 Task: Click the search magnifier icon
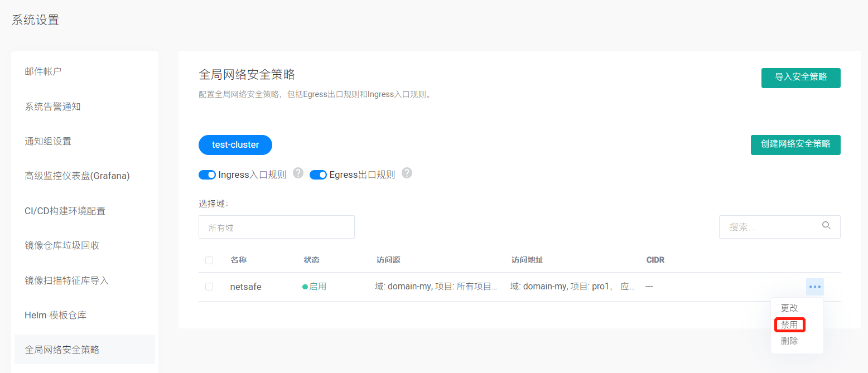click(x=826, y=226)
